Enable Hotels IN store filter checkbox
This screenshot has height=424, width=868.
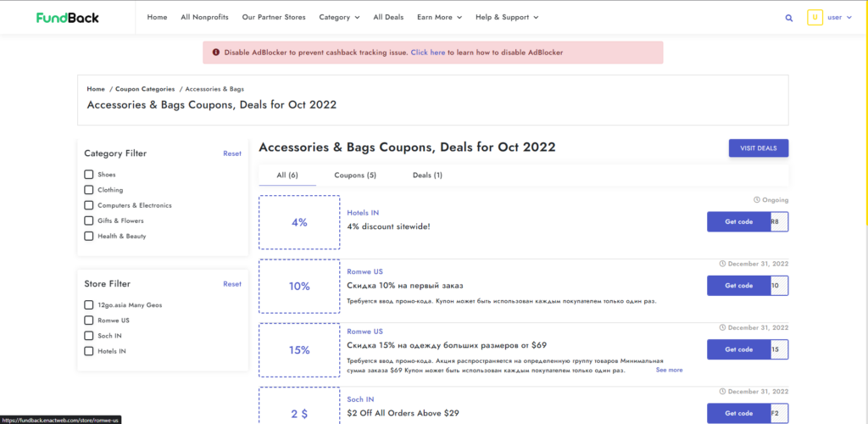tap(88, 351)
